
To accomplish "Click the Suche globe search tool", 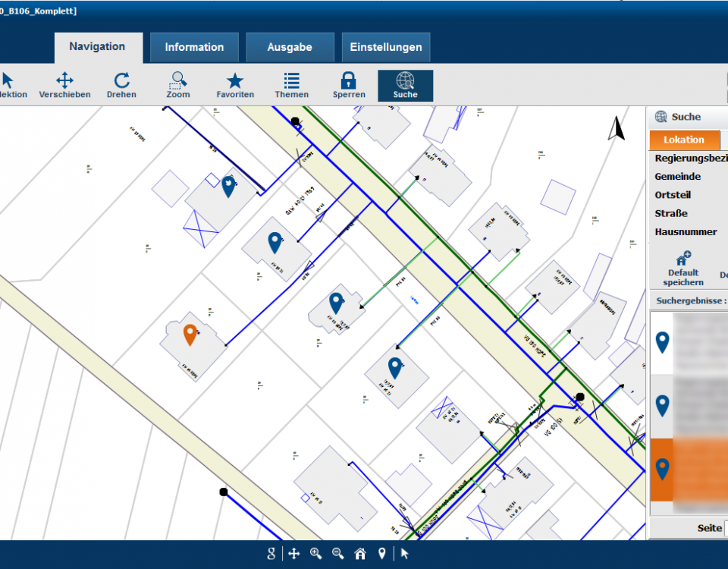I will pyautogui.click(x=405, y=85).
